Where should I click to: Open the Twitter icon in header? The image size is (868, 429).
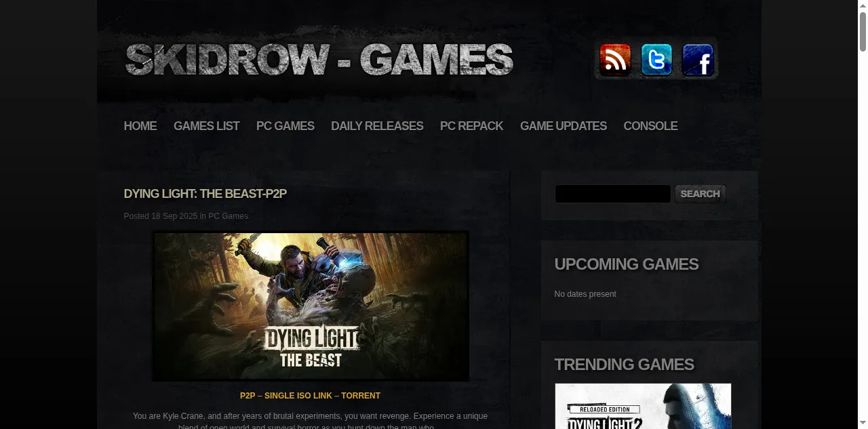(x=656, y=60)
